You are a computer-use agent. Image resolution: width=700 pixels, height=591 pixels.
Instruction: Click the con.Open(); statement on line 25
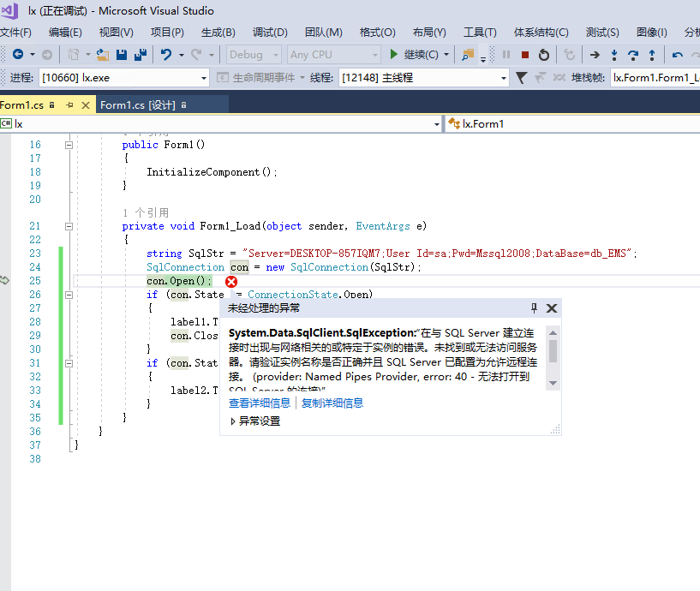(179, 281)
